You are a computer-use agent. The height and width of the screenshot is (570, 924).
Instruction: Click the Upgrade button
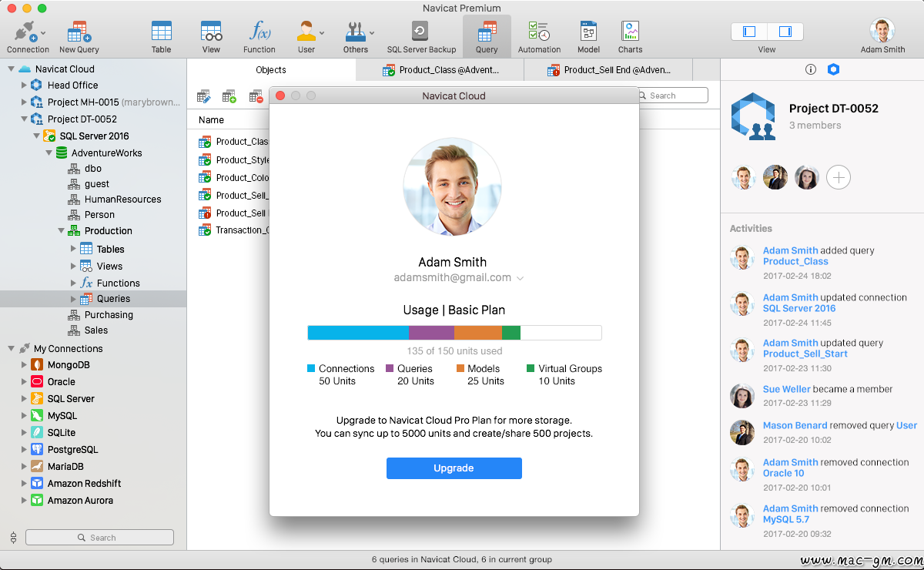454,468
